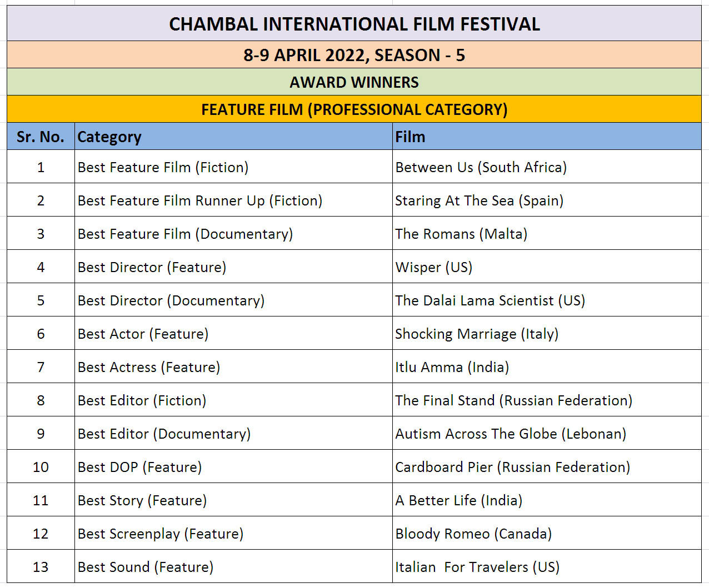Select the 'Itlu Amma (India)' cell
Viewport: 709px width, 588px height.
coord(547,366)
